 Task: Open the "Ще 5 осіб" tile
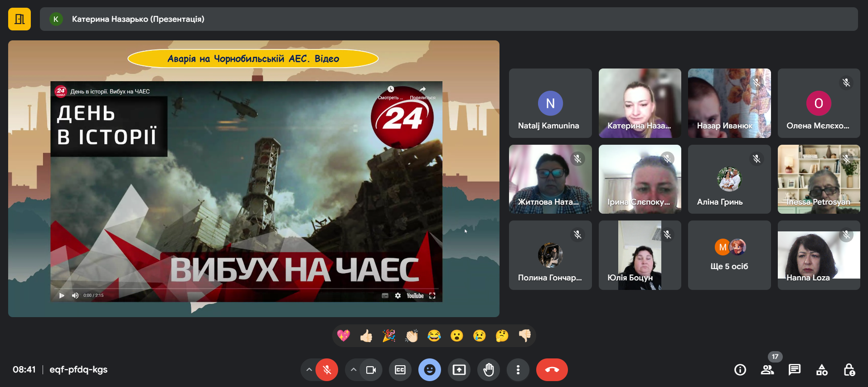point(729,255)
